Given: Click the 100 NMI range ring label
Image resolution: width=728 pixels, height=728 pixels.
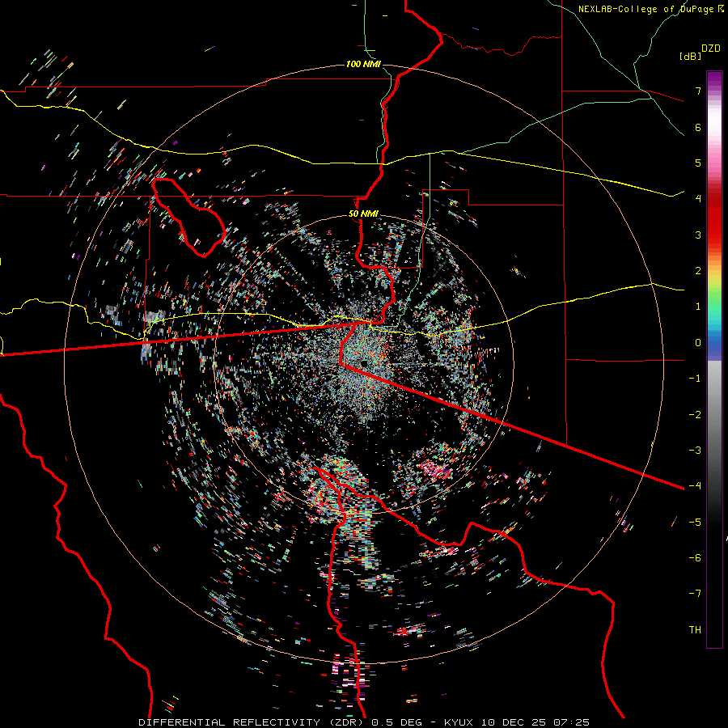Looking at the screenshot, I should click(363, 64).
